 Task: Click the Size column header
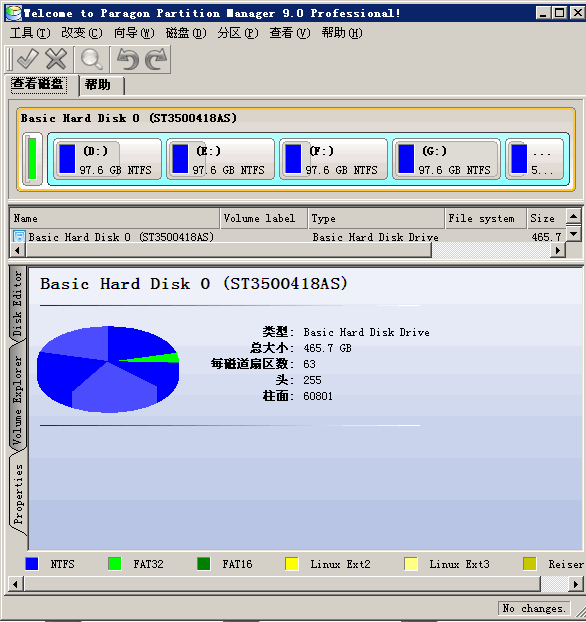[x=546, y=219]
